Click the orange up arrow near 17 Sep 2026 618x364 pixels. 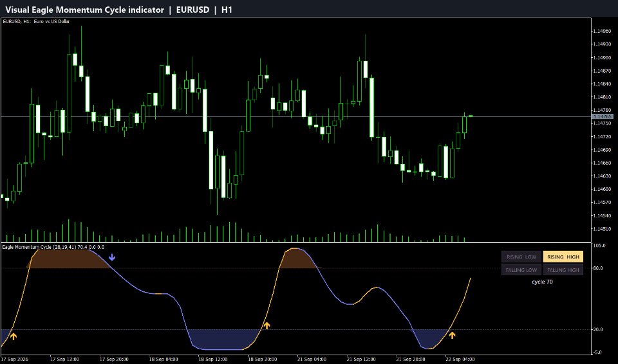(x=14, y=336)
